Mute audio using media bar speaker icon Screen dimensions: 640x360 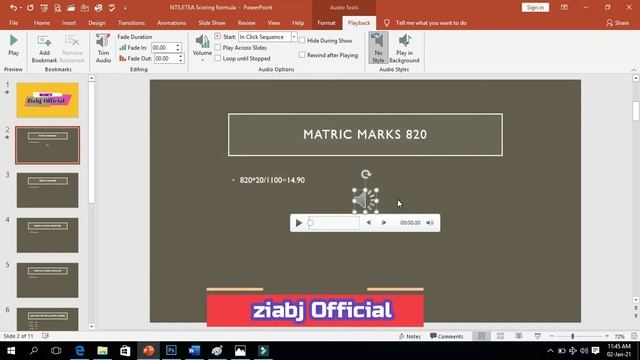pos(430,223)
